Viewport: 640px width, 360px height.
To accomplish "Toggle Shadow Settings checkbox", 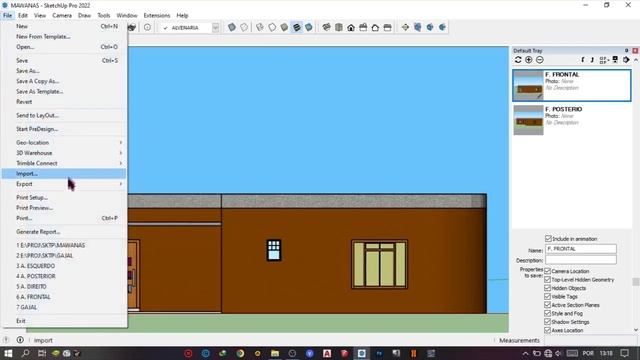I will pyautogui.click(x=548, y=322).
